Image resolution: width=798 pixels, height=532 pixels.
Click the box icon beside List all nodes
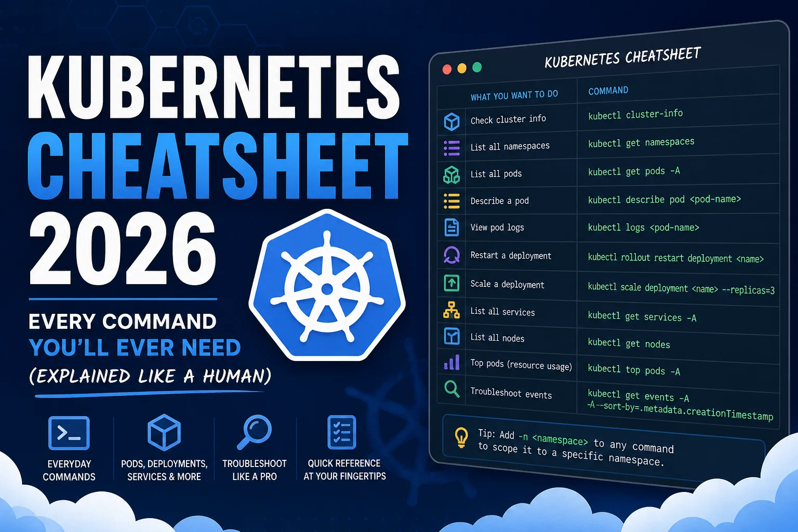pos(451,336)
